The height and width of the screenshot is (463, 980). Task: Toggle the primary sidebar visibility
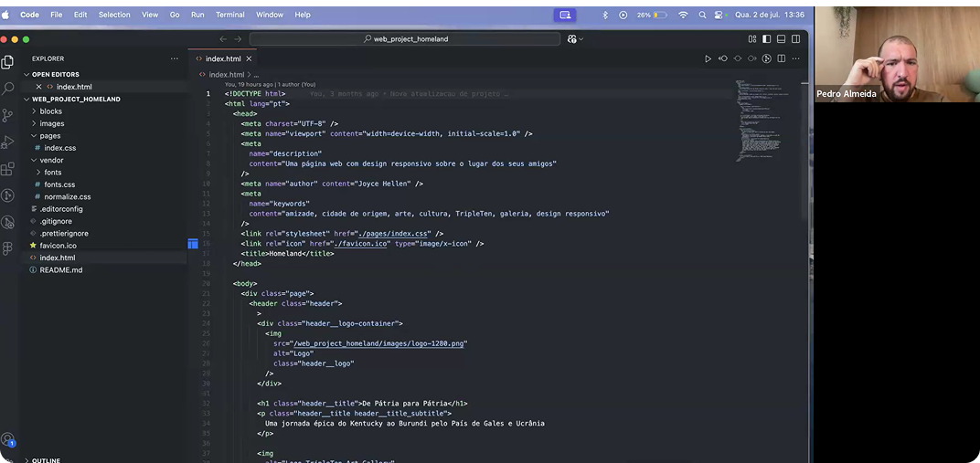(767, 39)
